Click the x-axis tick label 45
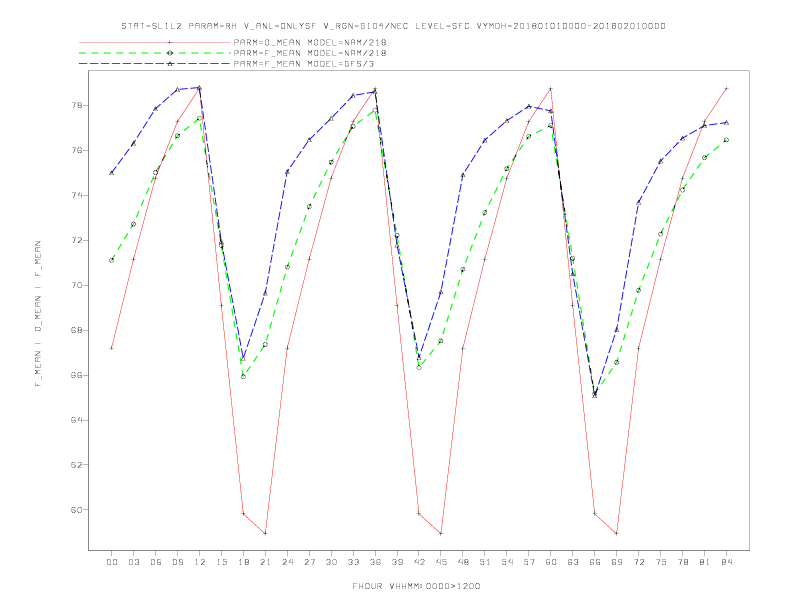This screenshot has height=612, width=792. (x=441, y=562)
